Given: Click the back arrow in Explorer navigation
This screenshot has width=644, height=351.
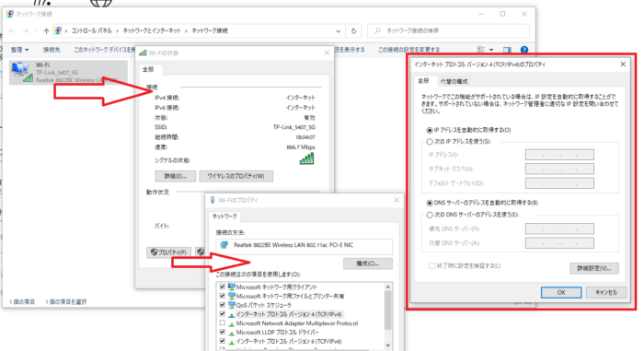Looking at the screenshot, I should pos(12,30).
